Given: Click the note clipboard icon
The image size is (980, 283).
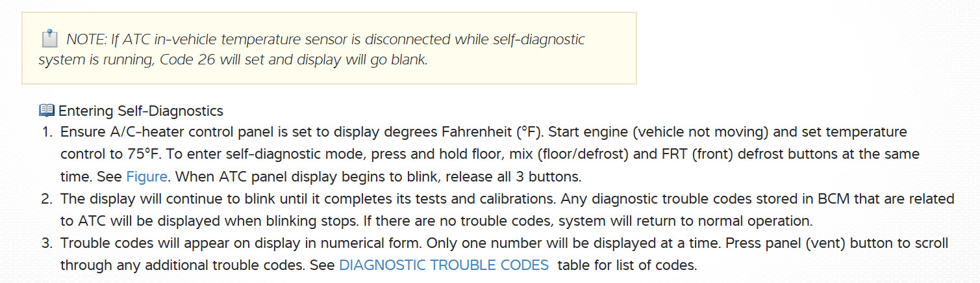Looking at the screenshot, I should pyautogui.click(x=49, y=40).
